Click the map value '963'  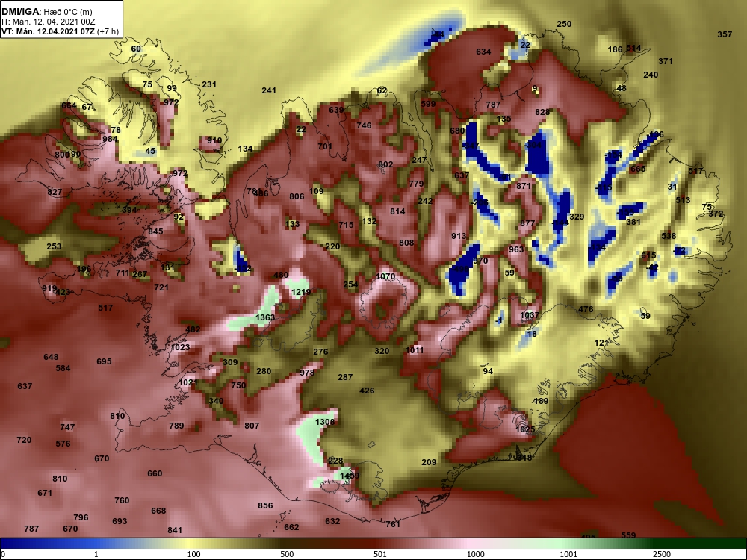click(x=516, y=249)
